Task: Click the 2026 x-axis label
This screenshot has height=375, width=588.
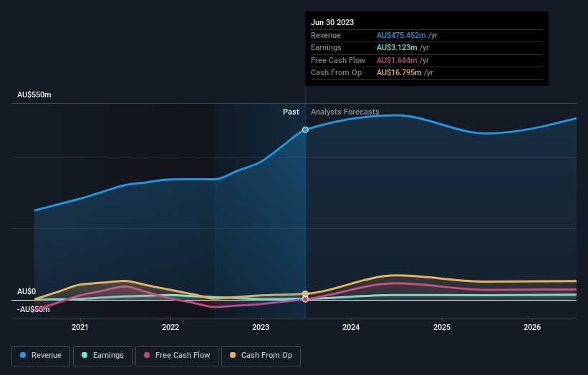Action: click(532, 327)
